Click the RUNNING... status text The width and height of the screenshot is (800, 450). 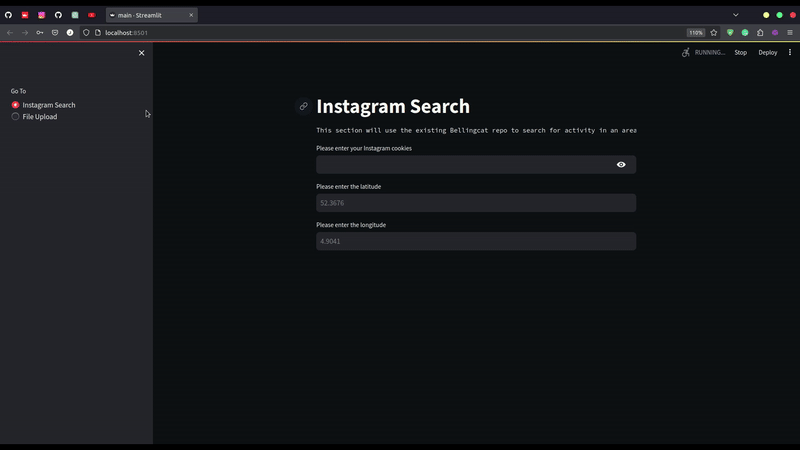click(x=710, y=53)
